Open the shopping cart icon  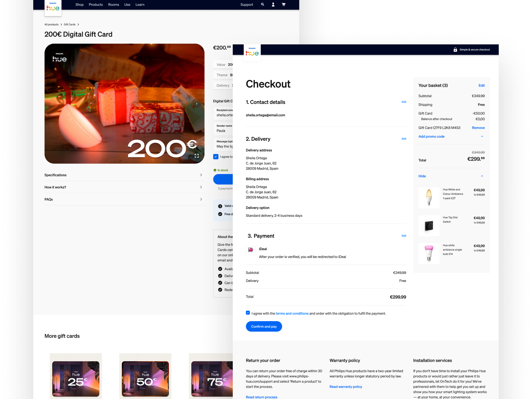coord(283,4)
